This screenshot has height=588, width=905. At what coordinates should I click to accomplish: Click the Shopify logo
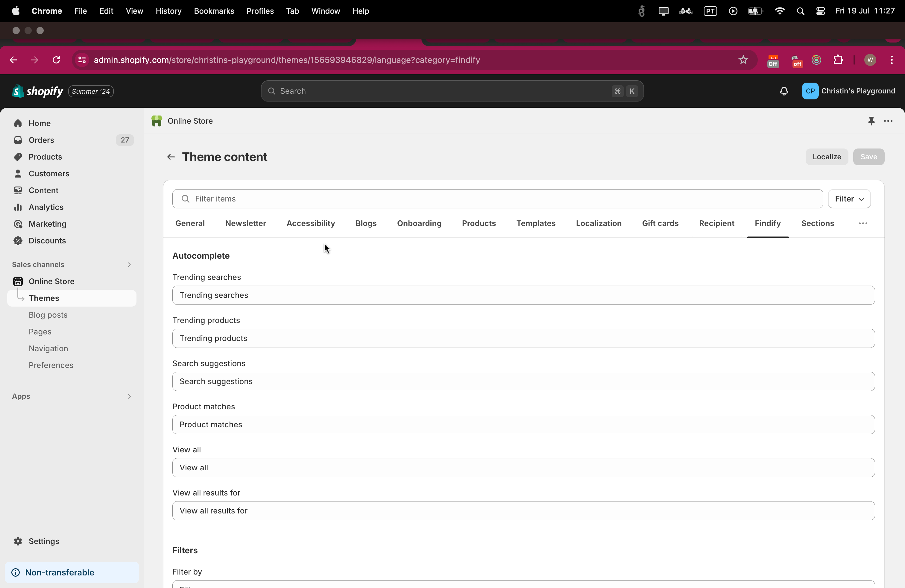37,91
